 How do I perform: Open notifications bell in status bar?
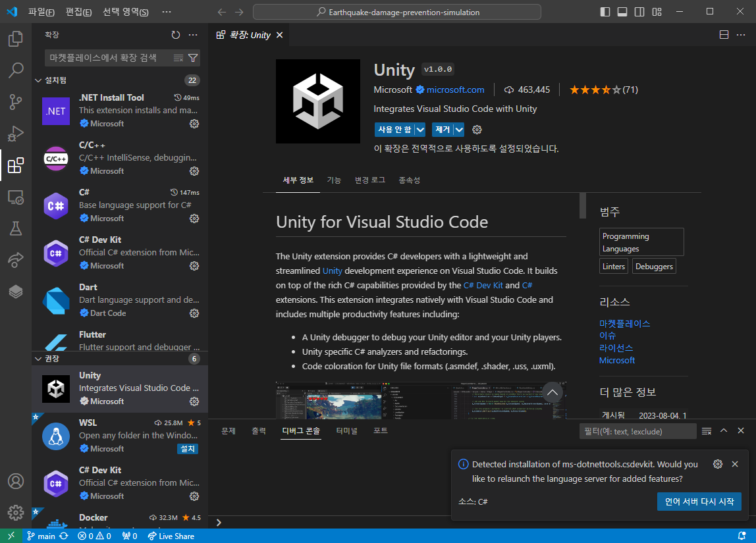click(742, 536)
